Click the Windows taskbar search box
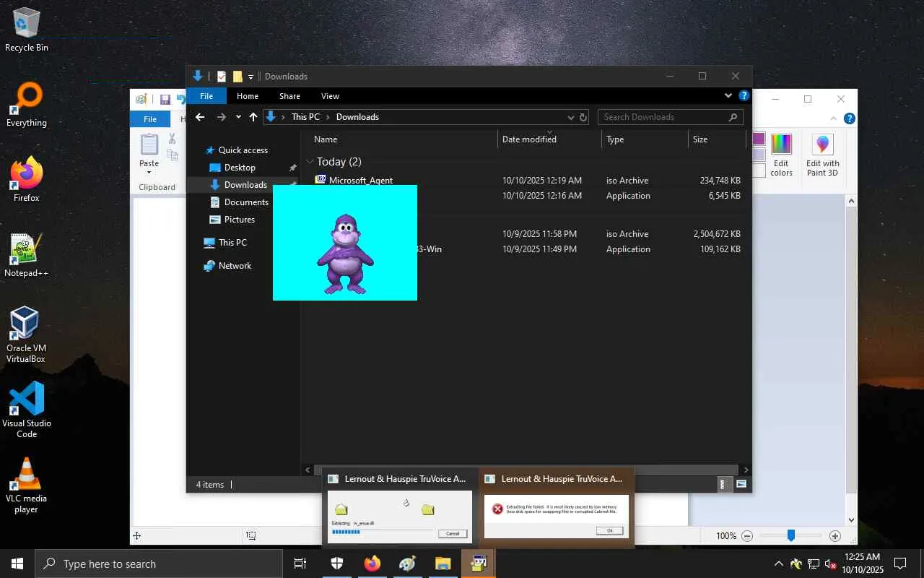The image size is (924, 578). click(159, 564)
